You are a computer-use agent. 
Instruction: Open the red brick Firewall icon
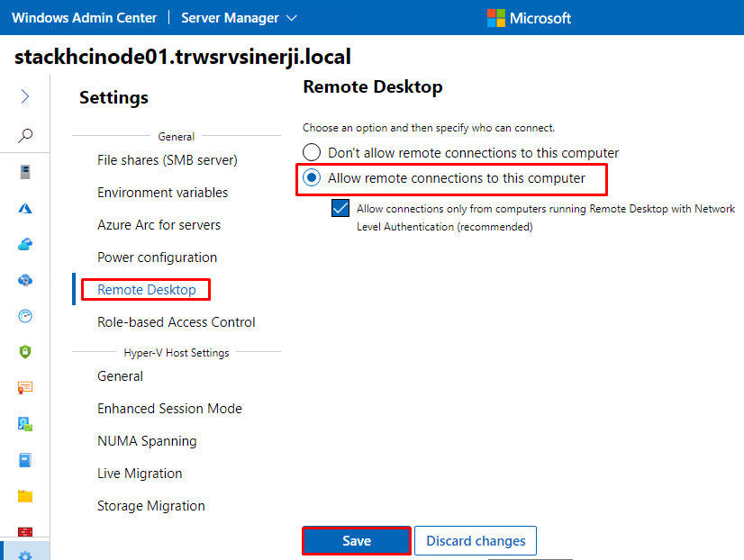pos(25,531)
